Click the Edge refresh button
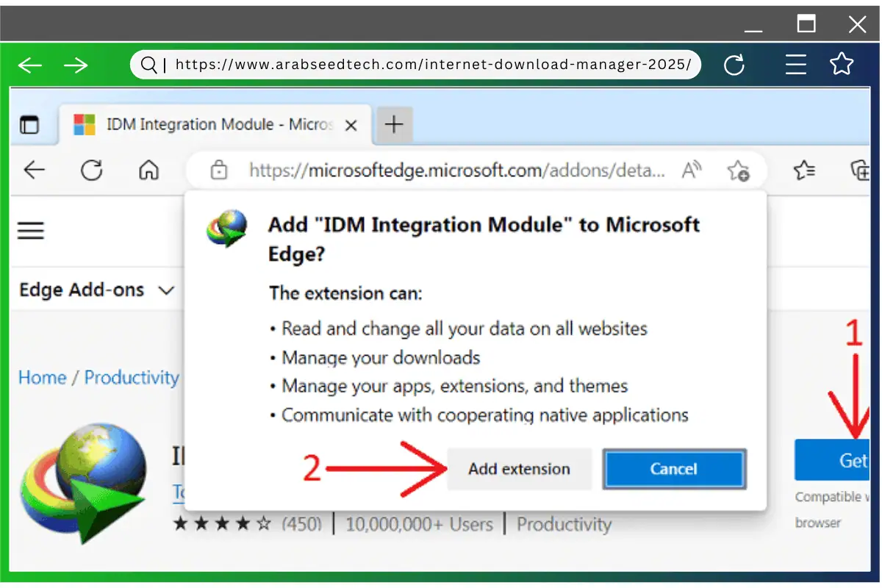882x588 pixels. pyautogui.click(x=92, y=171)
